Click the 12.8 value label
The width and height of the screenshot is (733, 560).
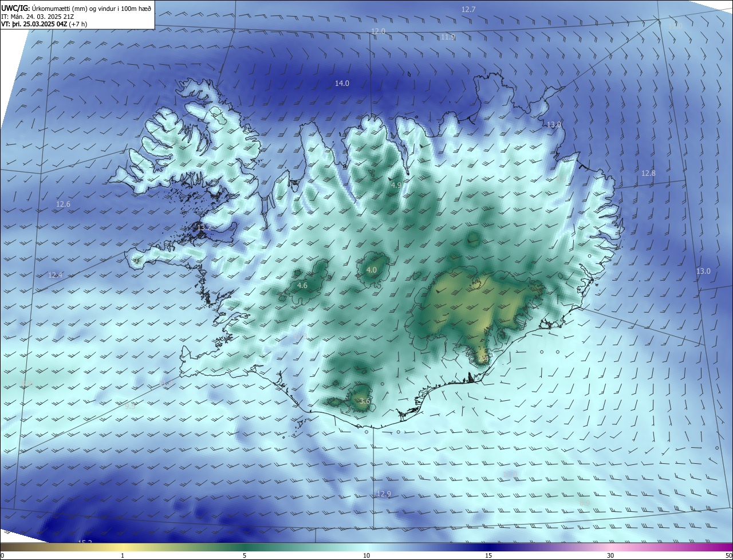pos(648,173)
